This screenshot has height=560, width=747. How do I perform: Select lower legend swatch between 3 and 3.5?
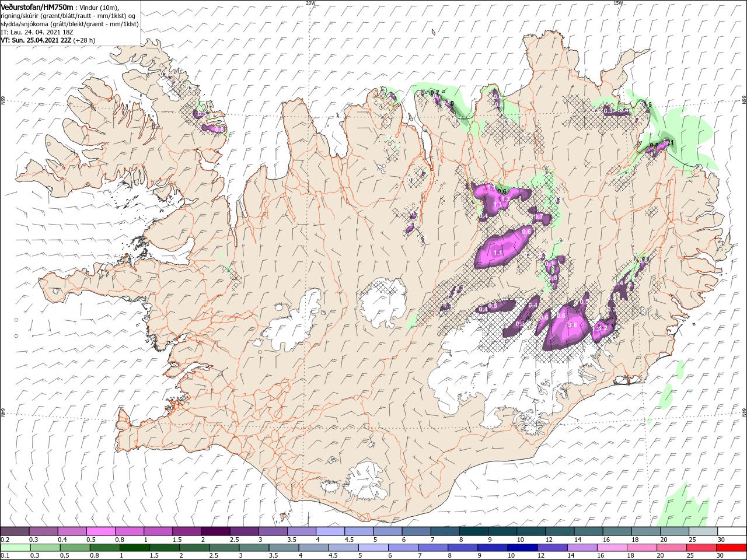pyautogui.click(x=253, y=548)
